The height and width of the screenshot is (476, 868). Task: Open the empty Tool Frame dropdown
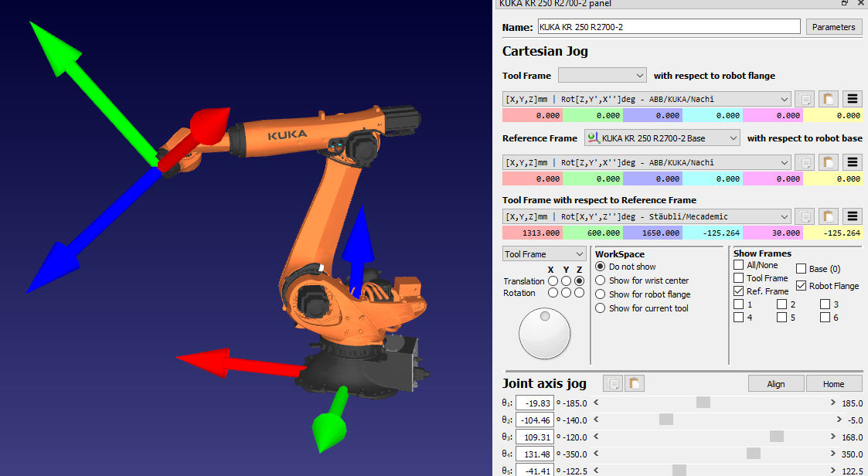pos(602,75)
